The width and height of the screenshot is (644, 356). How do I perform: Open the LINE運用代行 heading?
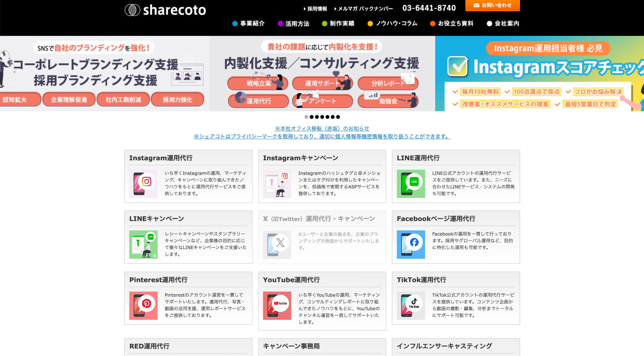point(418,158)
